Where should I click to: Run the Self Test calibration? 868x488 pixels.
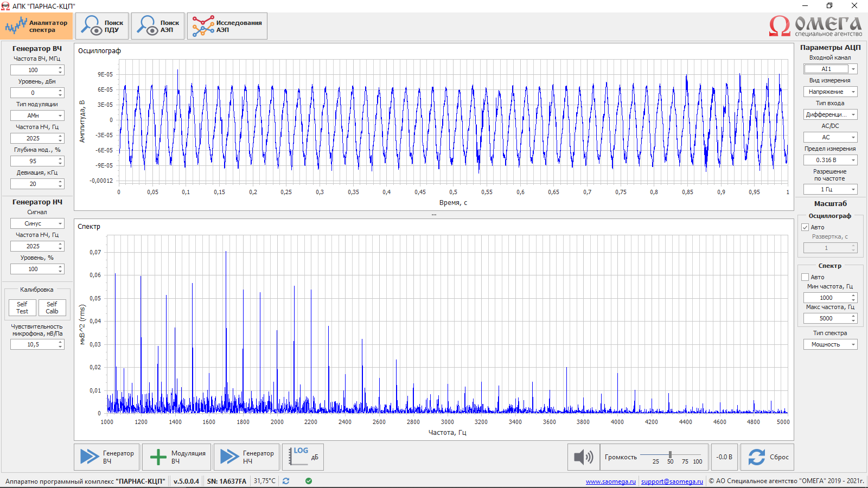(x=22, y=308)
